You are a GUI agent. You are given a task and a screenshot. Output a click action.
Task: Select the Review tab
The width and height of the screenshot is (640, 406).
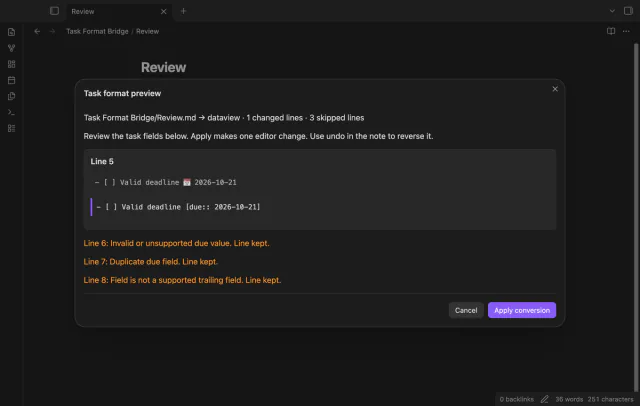(118, 11)
